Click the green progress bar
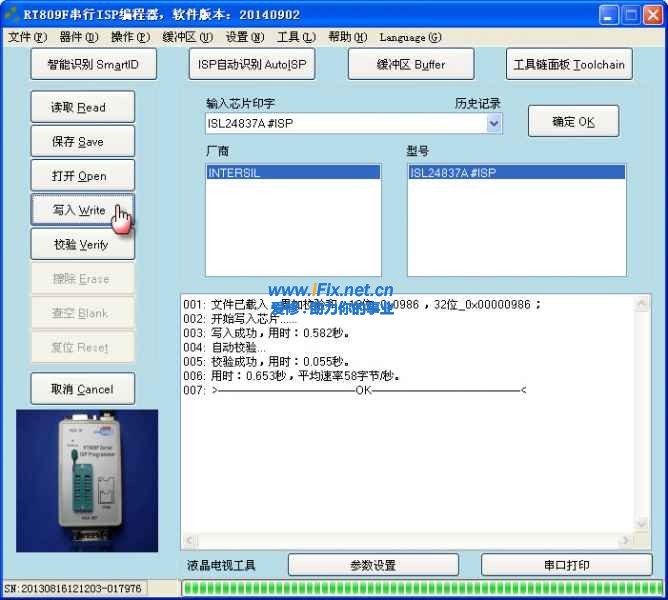 pyautogui.click(x=420, y=588)
